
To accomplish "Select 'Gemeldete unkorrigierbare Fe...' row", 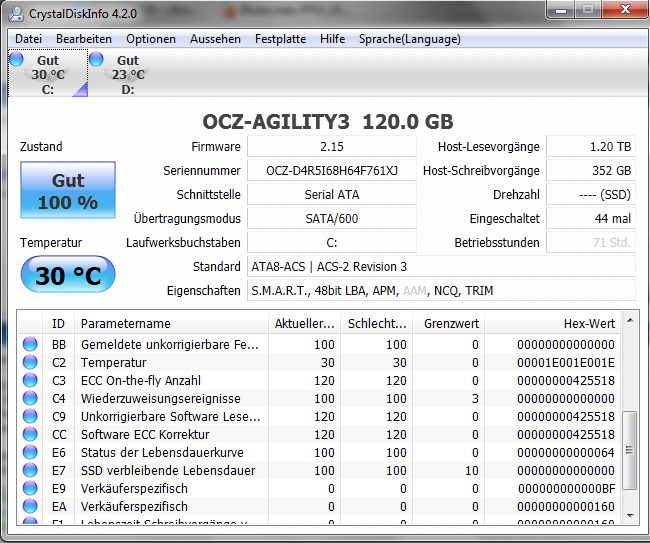I will tap(319, 344).
